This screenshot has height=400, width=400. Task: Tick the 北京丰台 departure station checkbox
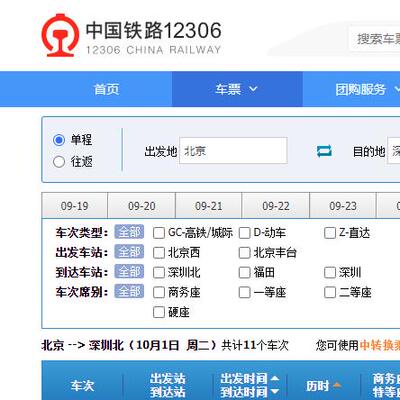244,253
